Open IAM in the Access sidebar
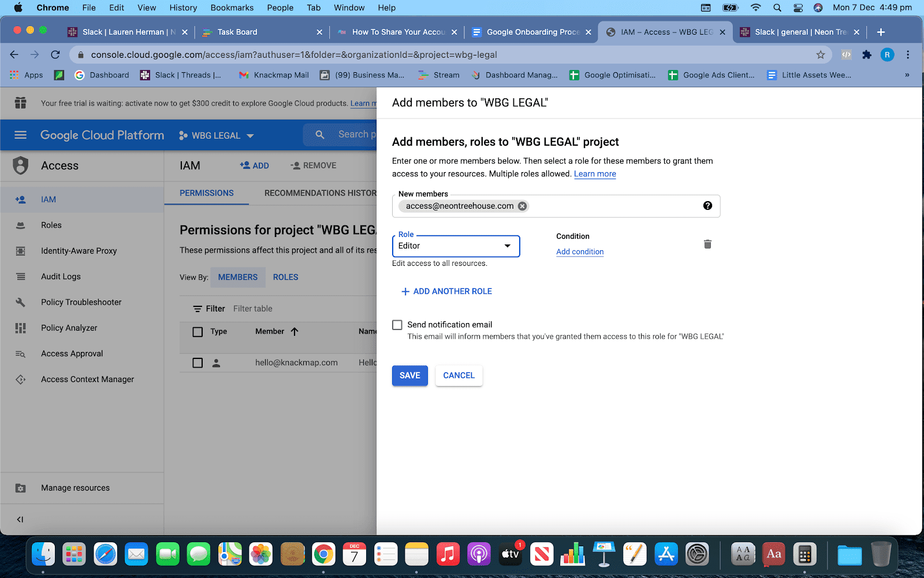The image size is (924, 578). click(82, 199)
